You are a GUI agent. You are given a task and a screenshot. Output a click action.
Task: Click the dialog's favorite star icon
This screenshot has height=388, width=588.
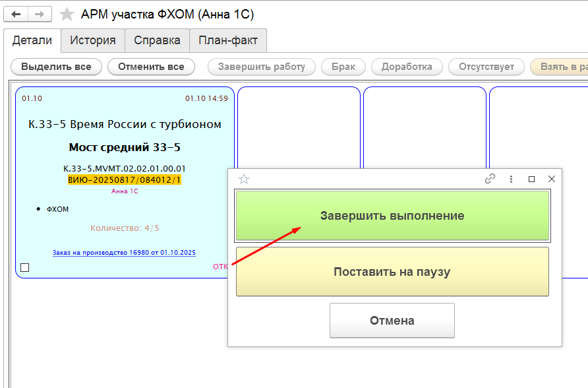pos(244,179)
